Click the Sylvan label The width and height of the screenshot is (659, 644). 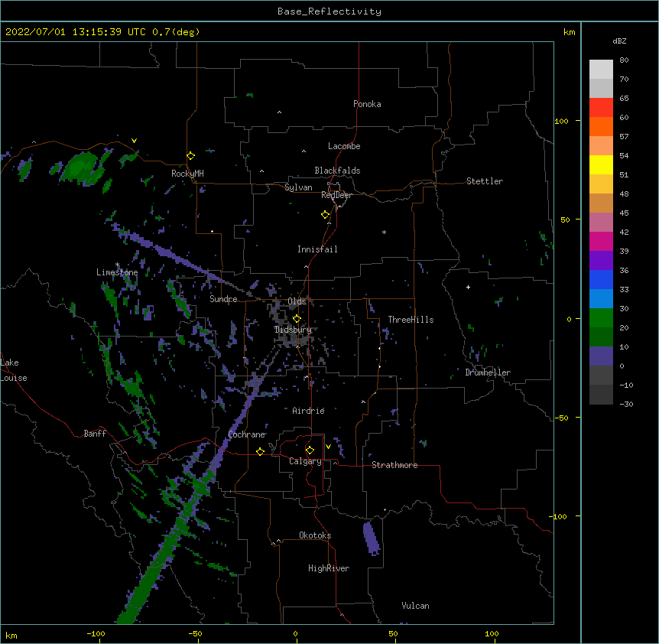298,187
